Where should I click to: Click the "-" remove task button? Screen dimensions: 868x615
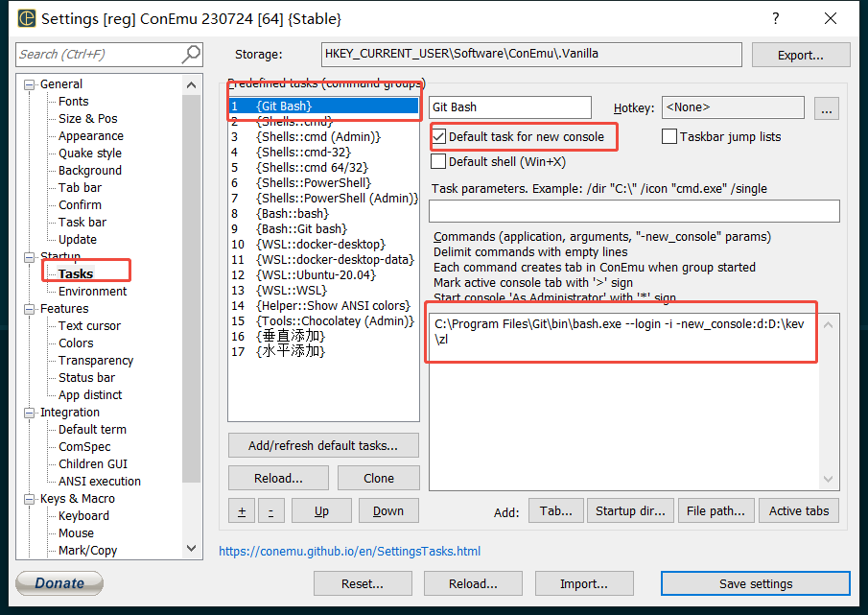click(x=270, y=510)
